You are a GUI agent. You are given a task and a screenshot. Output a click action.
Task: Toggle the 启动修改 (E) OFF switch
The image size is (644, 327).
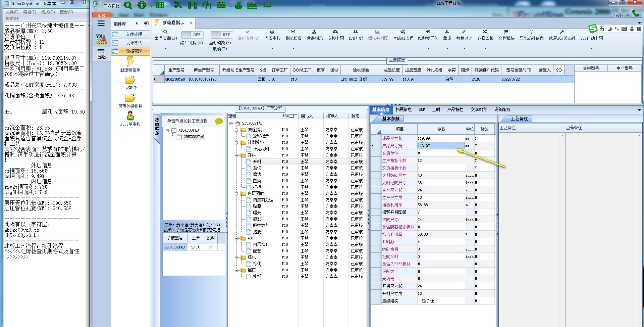pyautogui.click(x=222, y=35)
